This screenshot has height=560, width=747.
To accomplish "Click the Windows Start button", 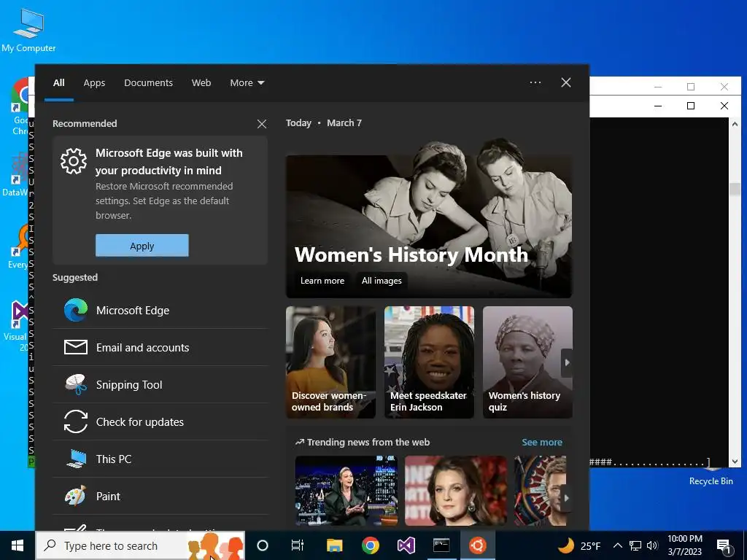I will [18, 545].
